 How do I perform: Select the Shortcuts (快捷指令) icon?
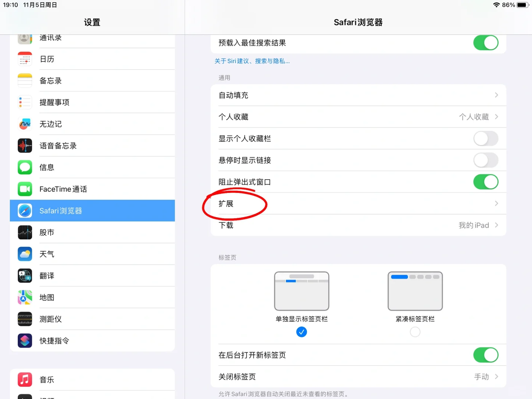tap(24, 341)
